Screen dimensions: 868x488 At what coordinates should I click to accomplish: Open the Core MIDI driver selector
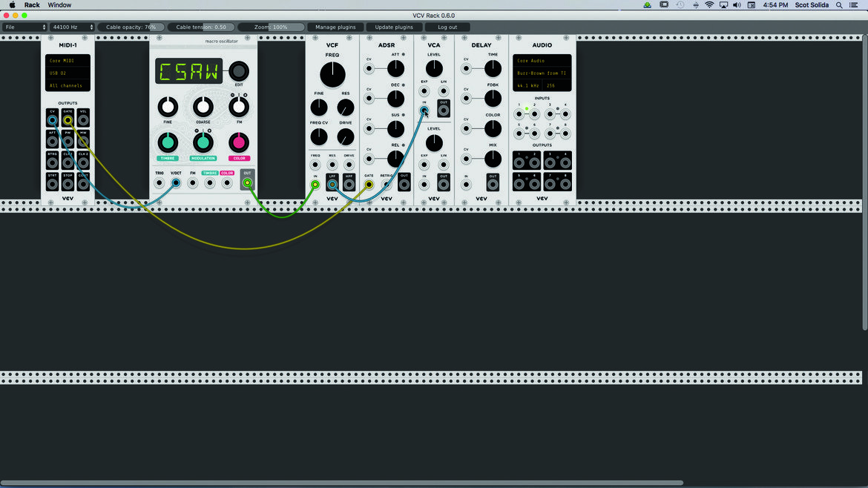coord(68,61)
